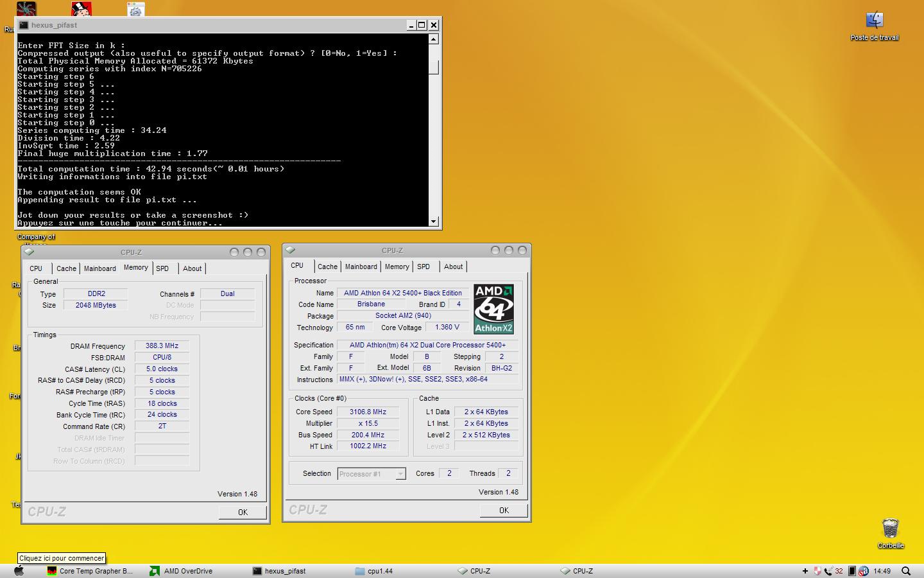
Task: Select hexus_pifast taskbar button
Action: point(279,571)
